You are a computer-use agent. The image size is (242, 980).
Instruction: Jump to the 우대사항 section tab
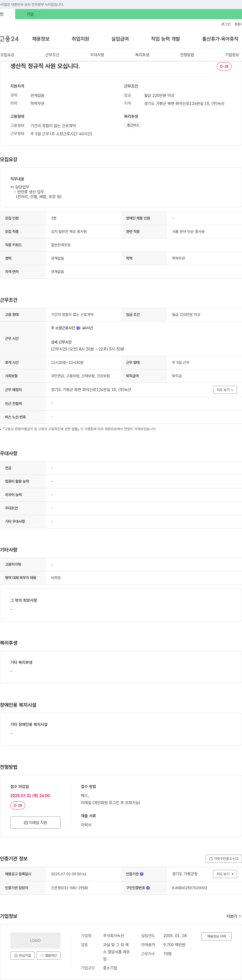click(x=97, y=55)
